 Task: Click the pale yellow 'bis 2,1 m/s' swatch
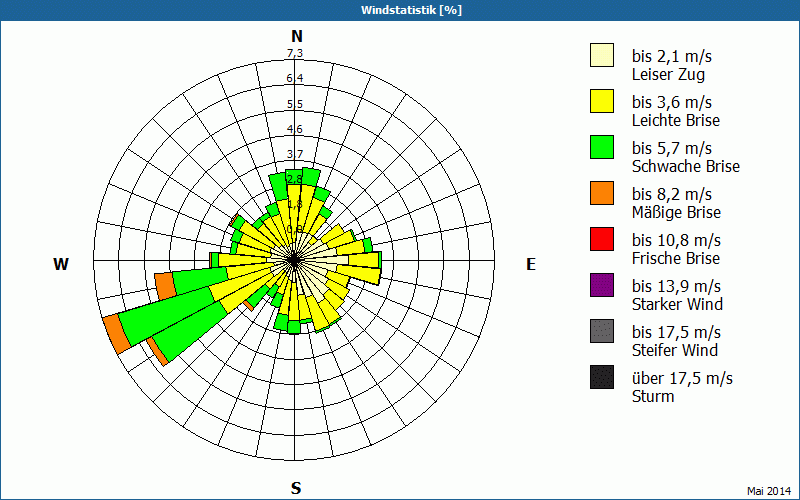click(602, 56)
